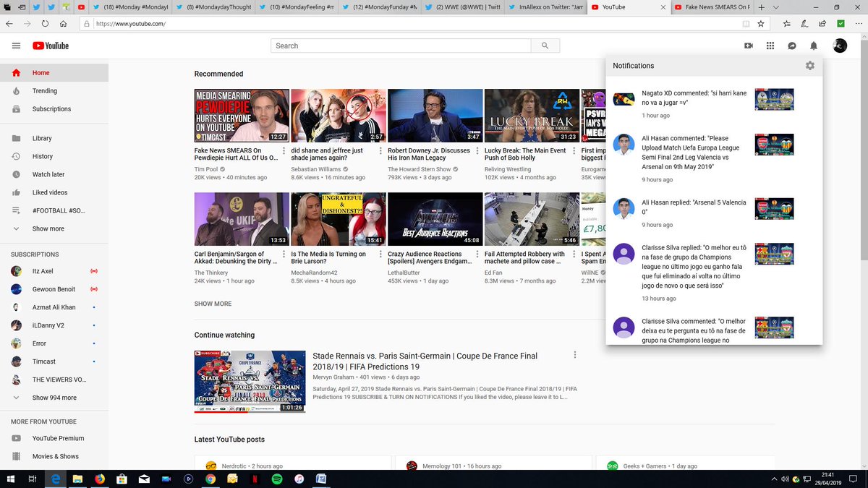The image size is (868, 488).
Task: Select Home in the sidebar
Action: [x=54, y=73]
